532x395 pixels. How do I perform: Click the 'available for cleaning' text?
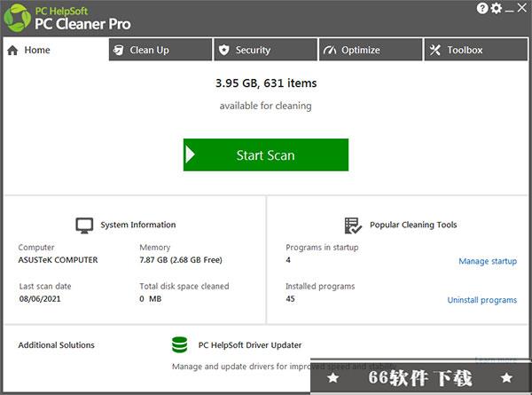click(265, 106)
